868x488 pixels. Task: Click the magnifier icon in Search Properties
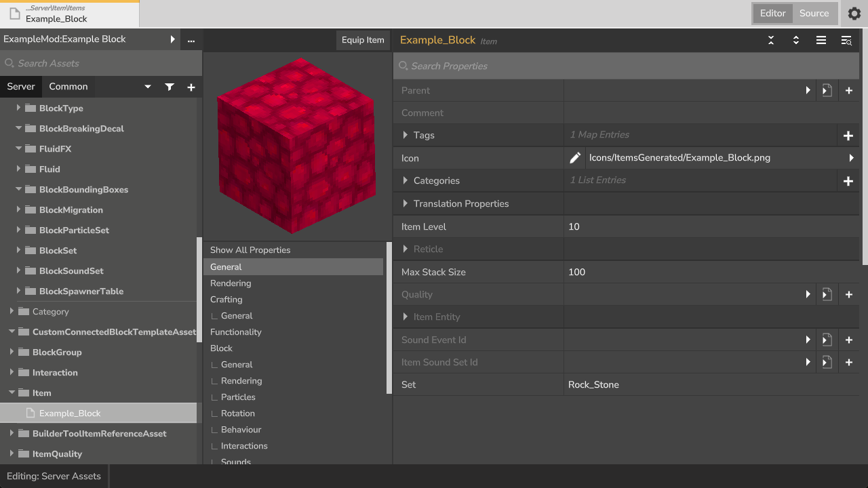click(x=403, y=66)
